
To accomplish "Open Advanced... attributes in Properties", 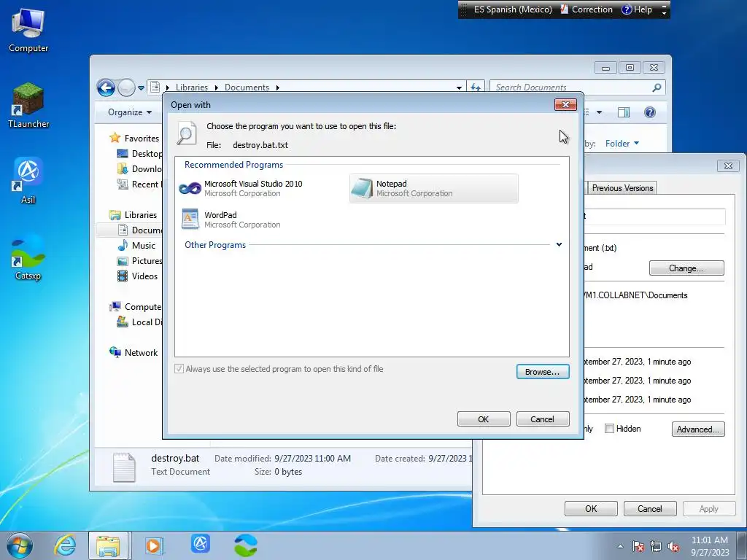I will tap(698, 429).
